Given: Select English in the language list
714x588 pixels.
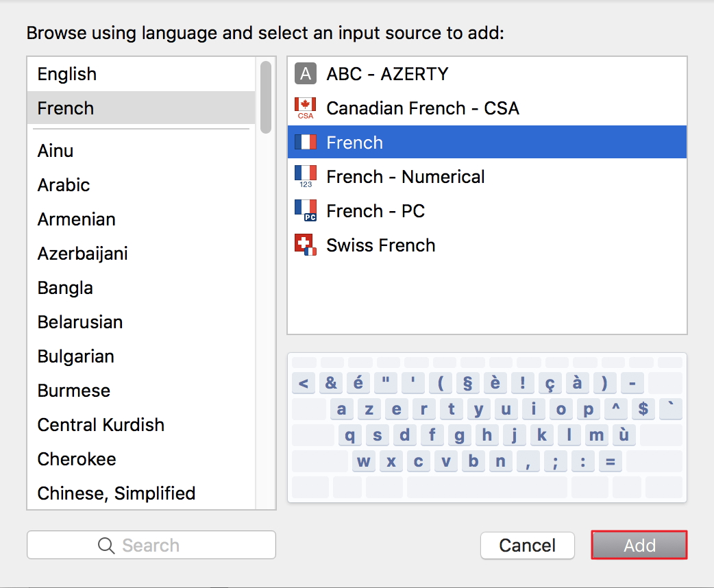Looking at the screenshot, I should 67,74.
